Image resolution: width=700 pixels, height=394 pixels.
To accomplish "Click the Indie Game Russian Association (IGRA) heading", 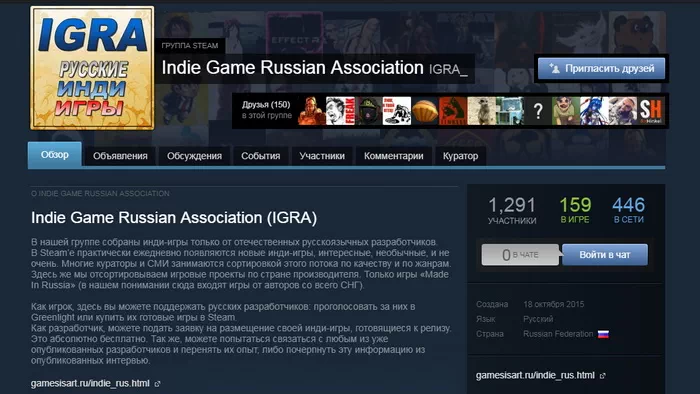I will [174, 218].
